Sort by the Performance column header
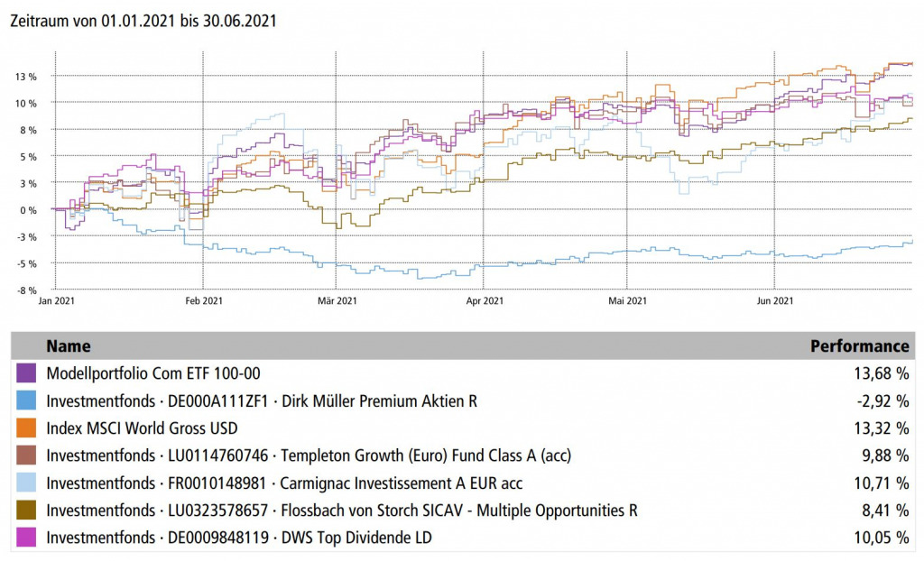This screenshot has height=561, width=924. (x=859, y=345)
